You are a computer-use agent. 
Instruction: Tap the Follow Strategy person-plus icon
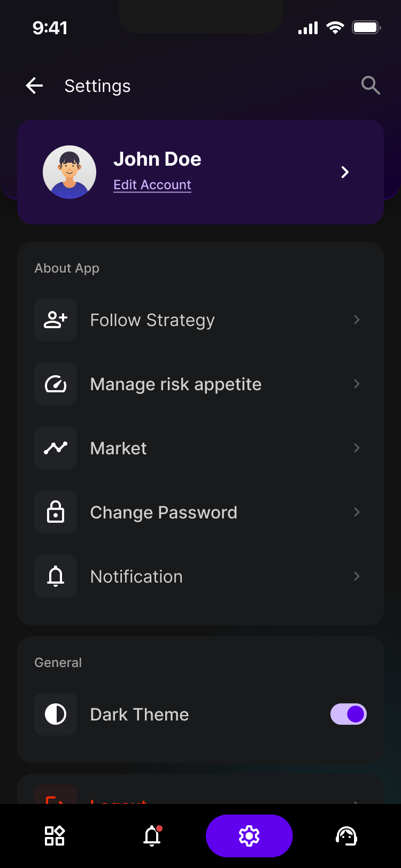(x=56, y=320)
